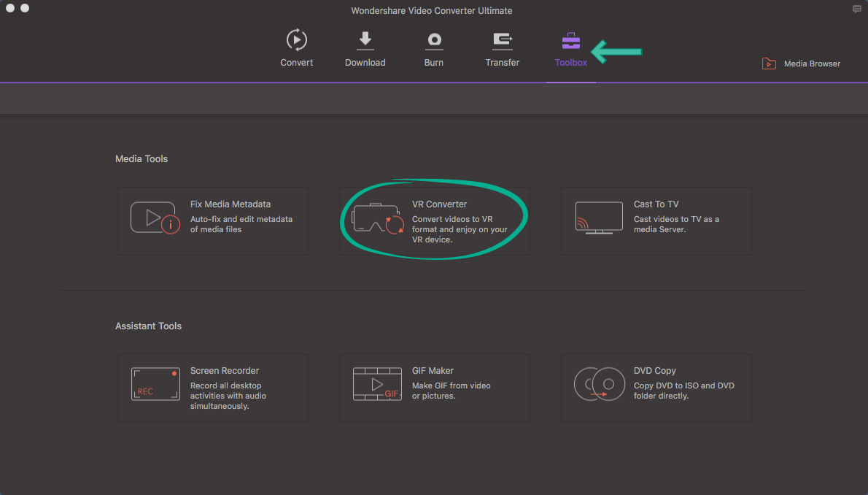Click 'Copy DVD to ISO' description
868x495 pixels.
684,391
